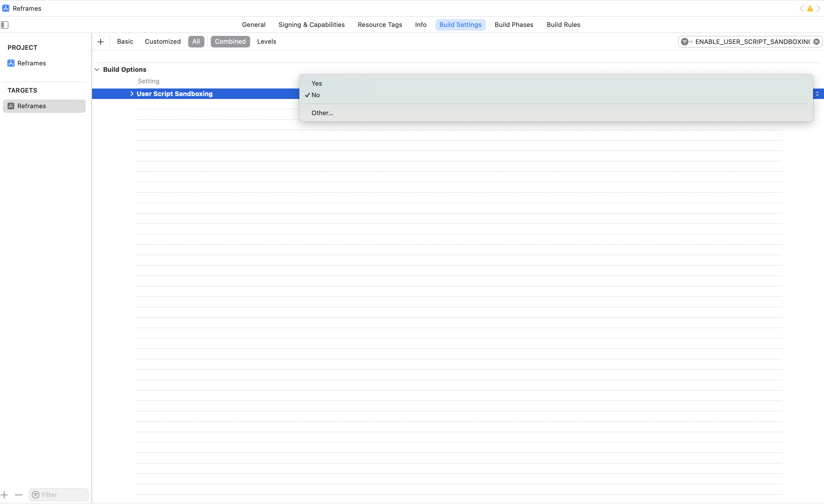Show only Customized settings

(162, 42)
